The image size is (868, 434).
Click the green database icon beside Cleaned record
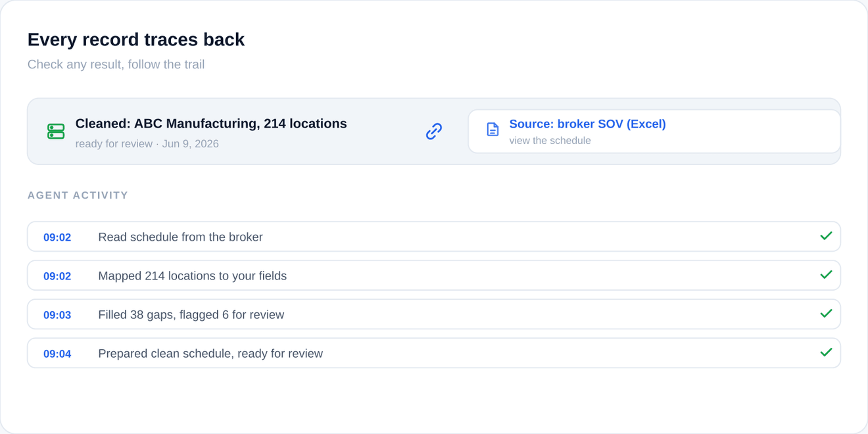(56, 132)
